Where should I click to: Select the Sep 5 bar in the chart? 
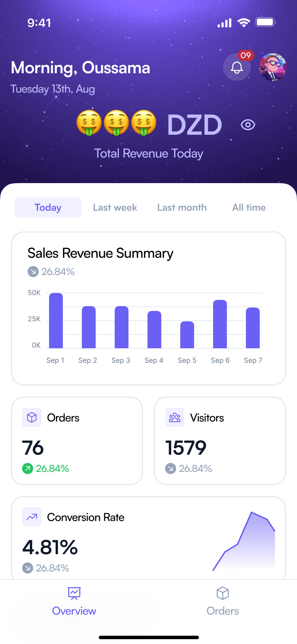187,335
